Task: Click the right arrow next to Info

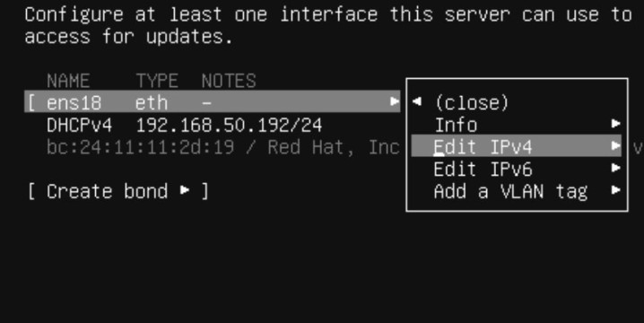Action: tap(615, 123)
